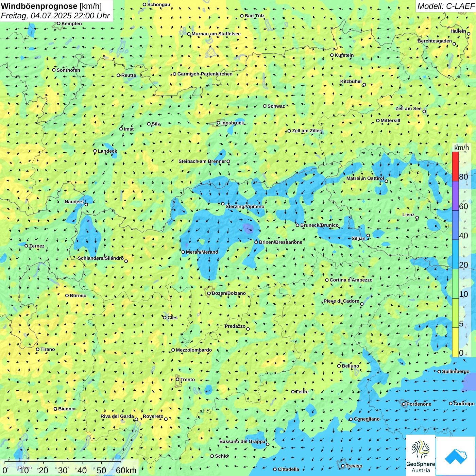Click the Rovereto label
Image resolution: width=476 pixels, height=476 pixels.
[153, 416]
